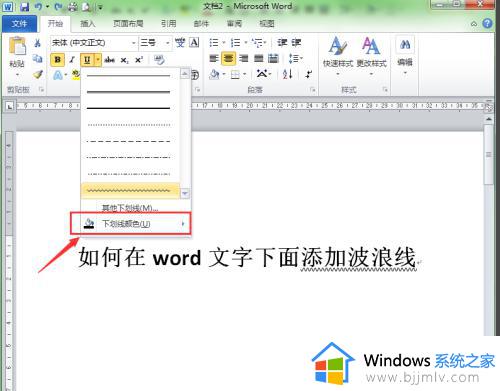Click the Distributed alignment icon
This screenshot has width=500, height=391.
pyautogui.click(x=273, y=59)
